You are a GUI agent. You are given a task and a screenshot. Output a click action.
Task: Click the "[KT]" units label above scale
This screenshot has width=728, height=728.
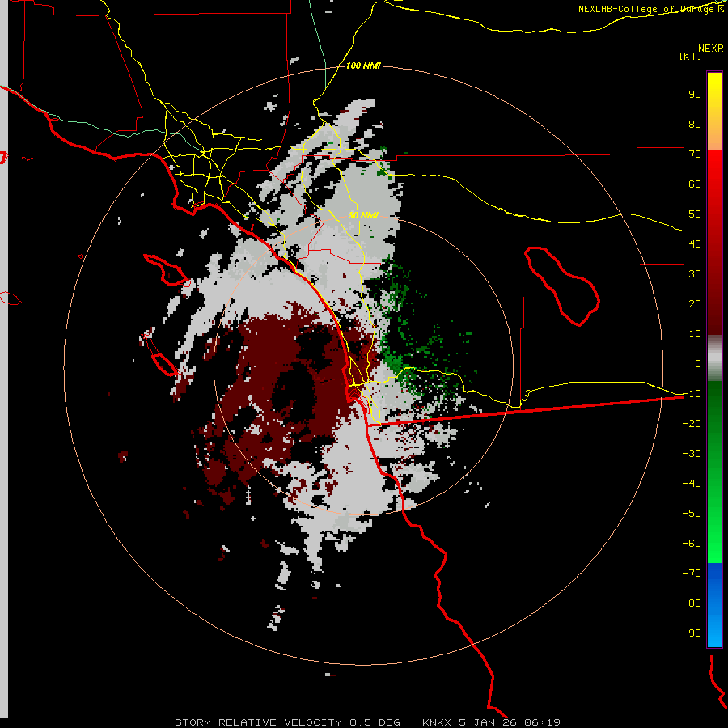pos(691,56)
